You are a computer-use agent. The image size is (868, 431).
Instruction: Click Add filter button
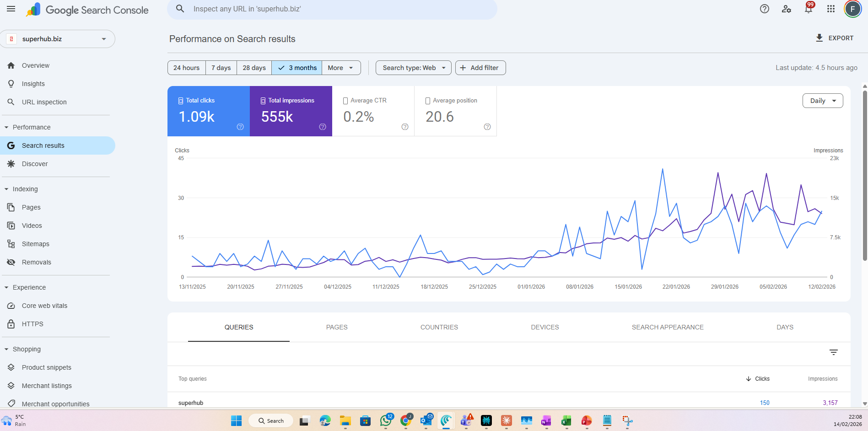480,68
